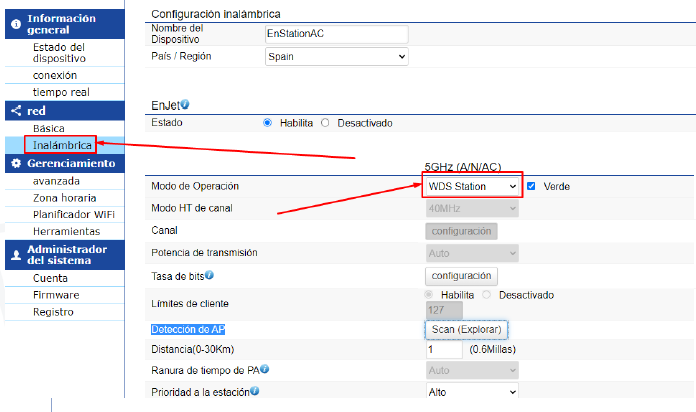Click the info icon next to Tasa de bits
This screenshot has width=696, height=412.
click(x=209, y=275)
